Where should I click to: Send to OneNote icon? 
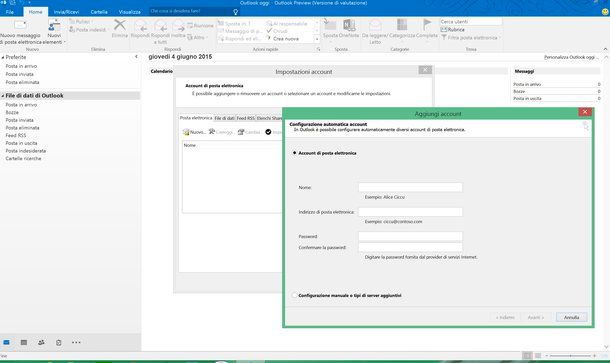click(349, 25)
